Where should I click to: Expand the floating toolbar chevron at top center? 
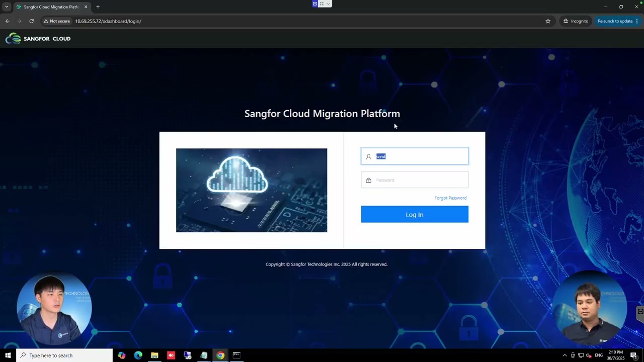[x=328, y=4]
